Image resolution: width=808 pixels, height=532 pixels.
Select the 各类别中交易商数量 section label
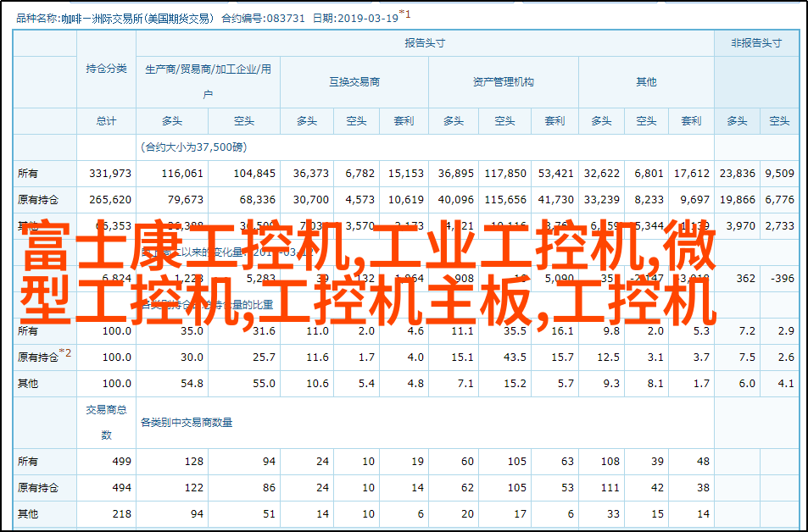coord(187,423)
